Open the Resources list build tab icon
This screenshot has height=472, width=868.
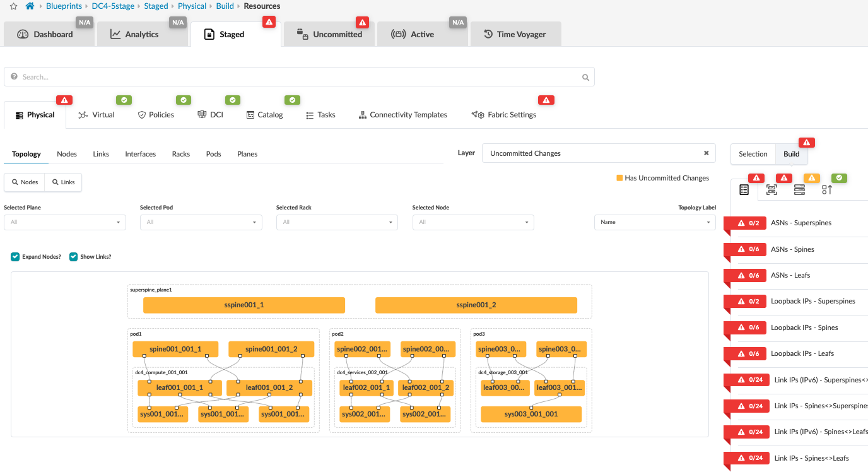[x=744, y=189]
